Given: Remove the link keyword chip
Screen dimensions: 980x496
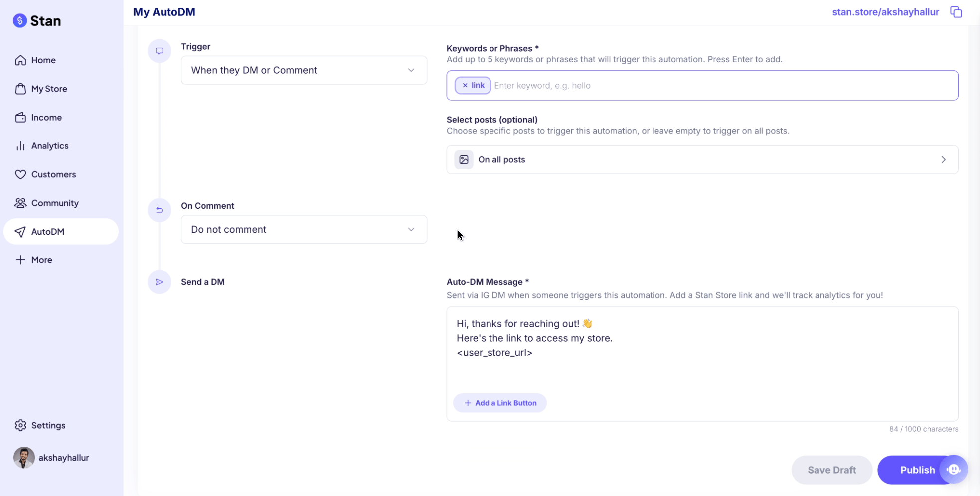Looking at the screenshot, I should pyautogui.click(x=465, y=85).
